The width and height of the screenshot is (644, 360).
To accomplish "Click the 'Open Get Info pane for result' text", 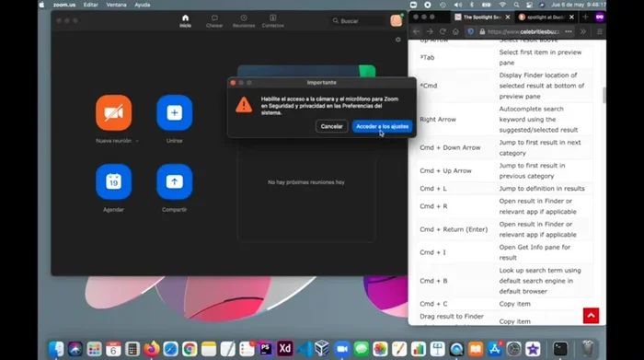I will pyautogui.click(x=535, y=252).
